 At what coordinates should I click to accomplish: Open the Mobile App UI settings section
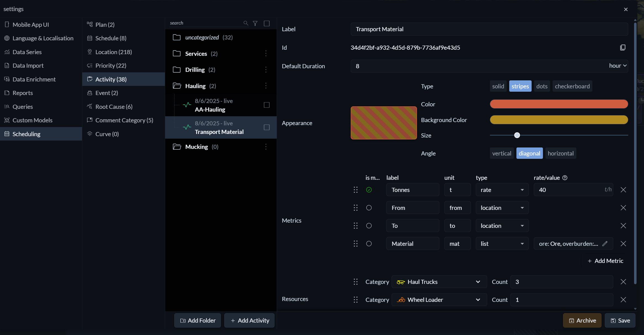click(41, 25)
